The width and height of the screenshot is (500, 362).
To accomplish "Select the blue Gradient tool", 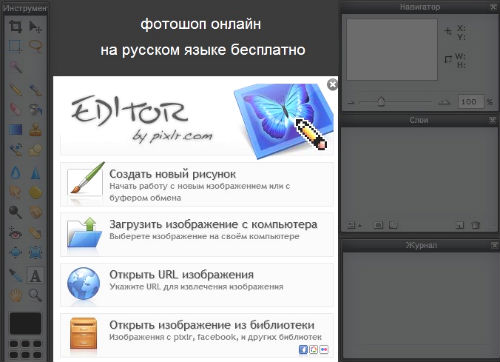I will [x=15, y=130].
